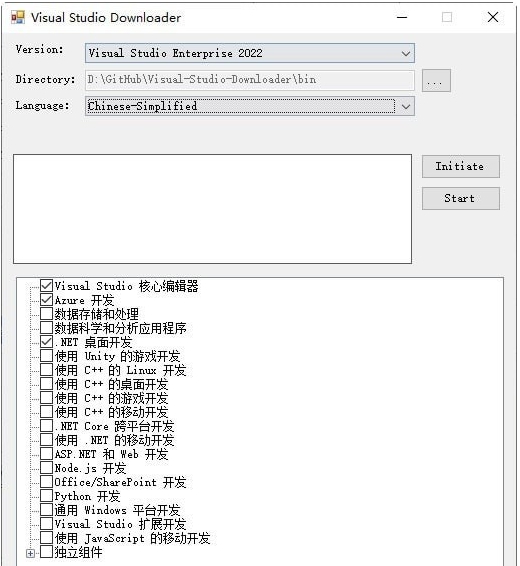Viewport: 520px width, 566px height.
Task: Uncheck Visual Studio 核心编辑器 checkbox
Action: [x=47, y=286]
